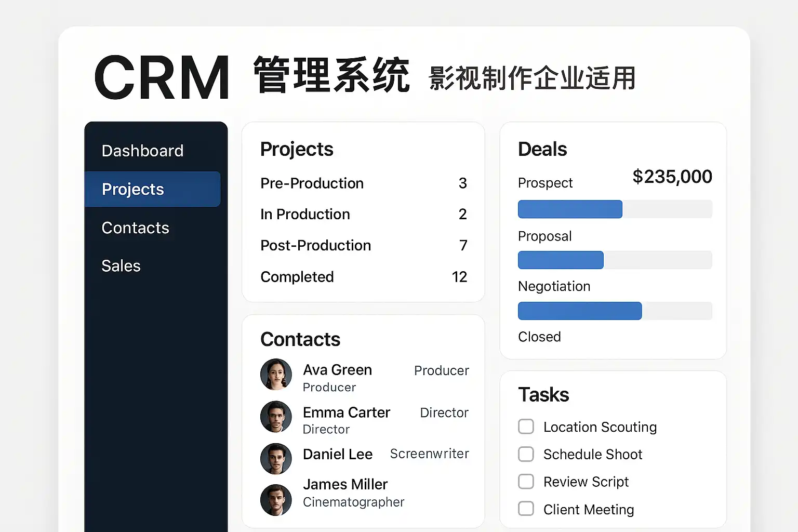This screenshot has width=798, height=532.
Task: View the Completed projects row
Action: pos(363,277)
